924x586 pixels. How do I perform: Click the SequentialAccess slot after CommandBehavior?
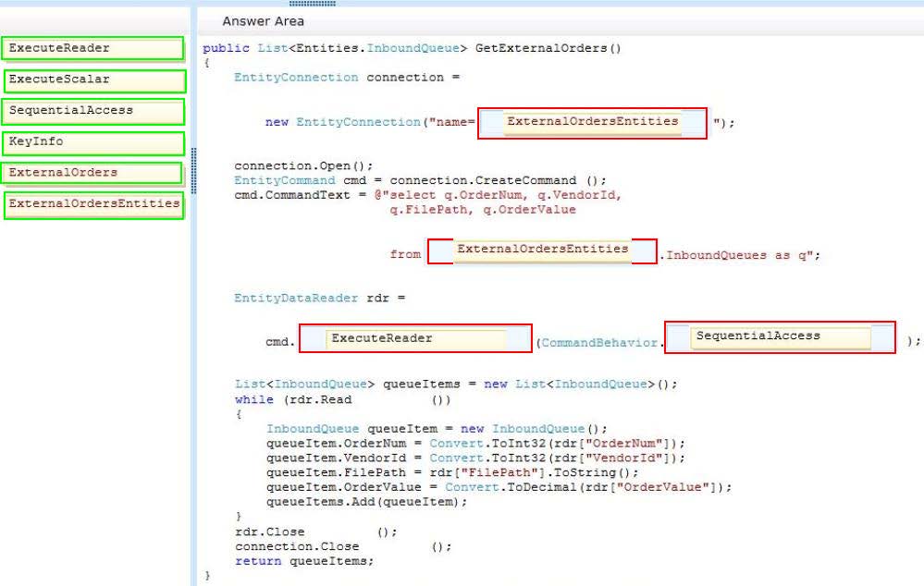pos(781,336)
